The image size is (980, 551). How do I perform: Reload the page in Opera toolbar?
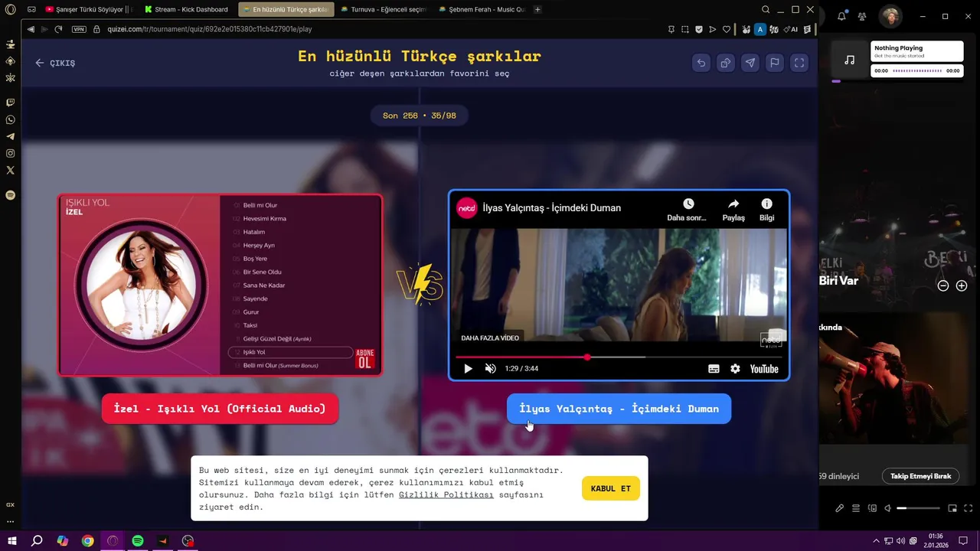pyautogui.click(x=58, y=29)
